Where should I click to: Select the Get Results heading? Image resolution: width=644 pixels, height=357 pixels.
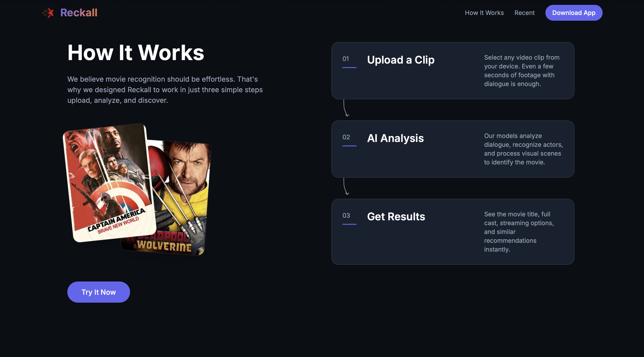(396, 217)
